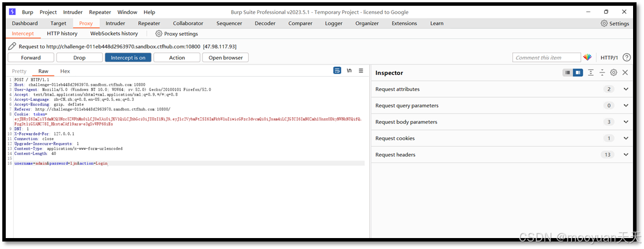The height and width of the screenshot is (249, 644).
Task: Select the Proxy tab
Action: (86, 24)
